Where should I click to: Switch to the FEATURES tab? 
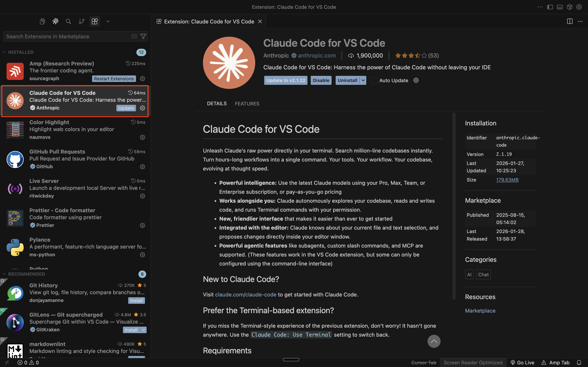coord(247,104)
